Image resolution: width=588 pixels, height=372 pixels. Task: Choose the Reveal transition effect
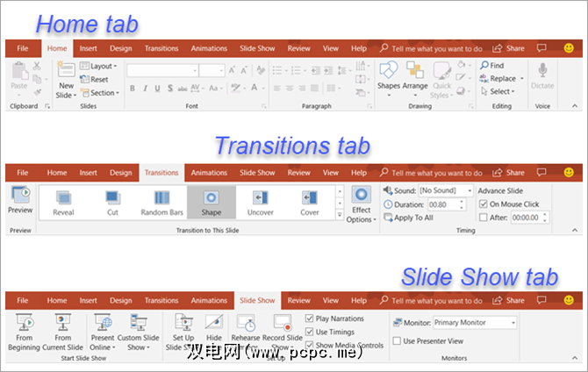click(x=63, y=198)
